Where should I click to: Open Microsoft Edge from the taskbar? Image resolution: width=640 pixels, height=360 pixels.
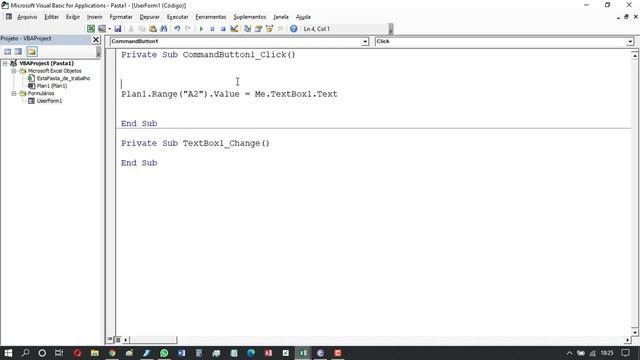click(251, 353)
